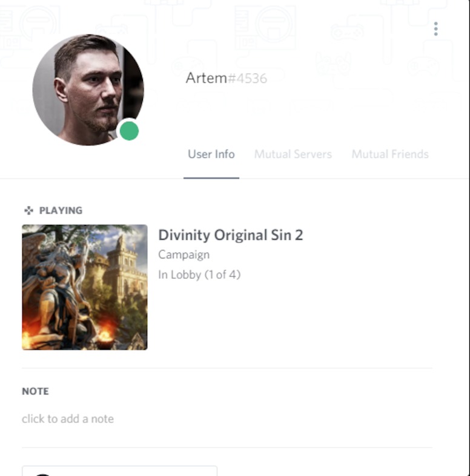Switch to the Mutual Friends tab
The image size is (470, 476).
coord(390,154)
